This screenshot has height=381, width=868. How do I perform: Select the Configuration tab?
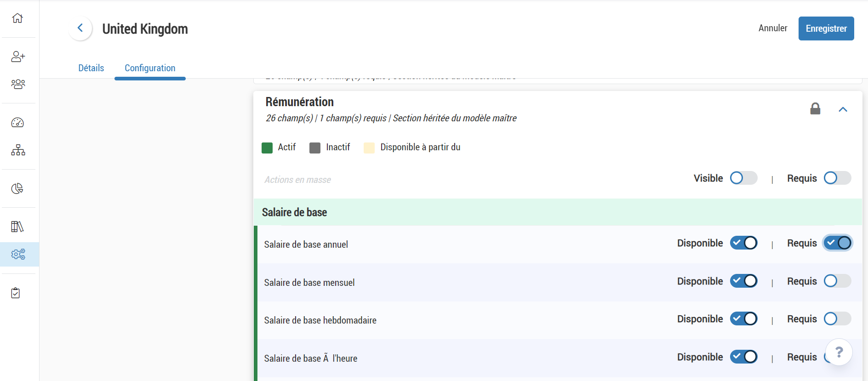point(150,68)
